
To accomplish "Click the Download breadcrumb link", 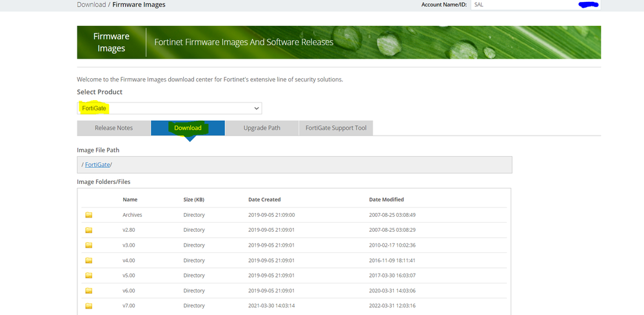I will tap(91, 5).
